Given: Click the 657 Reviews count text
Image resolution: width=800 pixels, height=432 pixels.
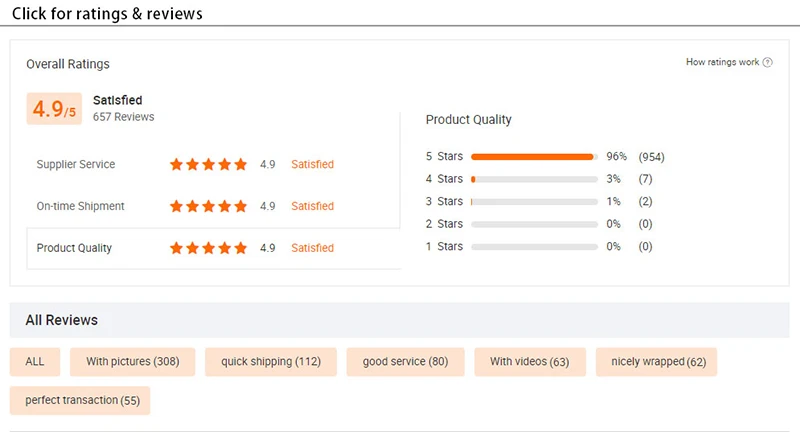Looking at the screenshot, I should (x=123, y=117).
